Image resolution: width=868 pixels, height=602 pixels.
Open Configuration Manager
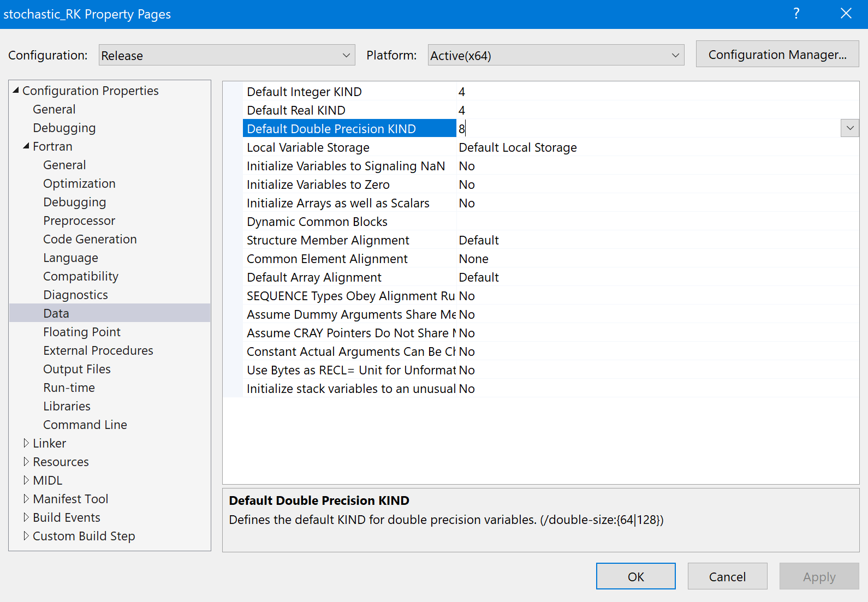click(x=777, y=54)
